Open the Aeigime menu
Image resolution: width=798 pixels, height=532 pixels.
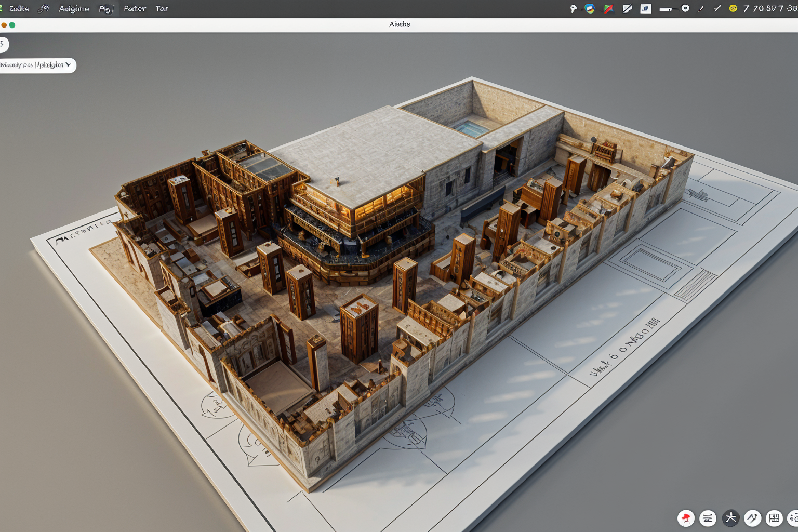tap(74, 9)
